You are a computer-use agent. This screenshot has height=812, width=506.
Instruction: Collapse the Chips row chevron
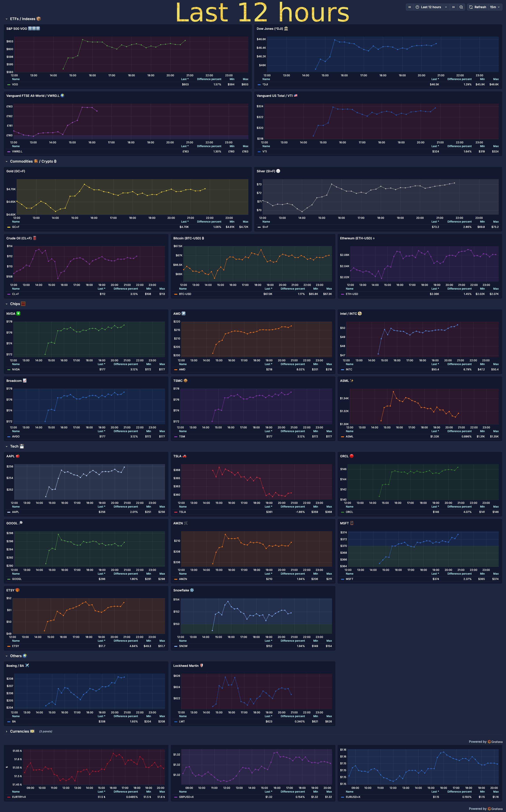tap(6, 304)
